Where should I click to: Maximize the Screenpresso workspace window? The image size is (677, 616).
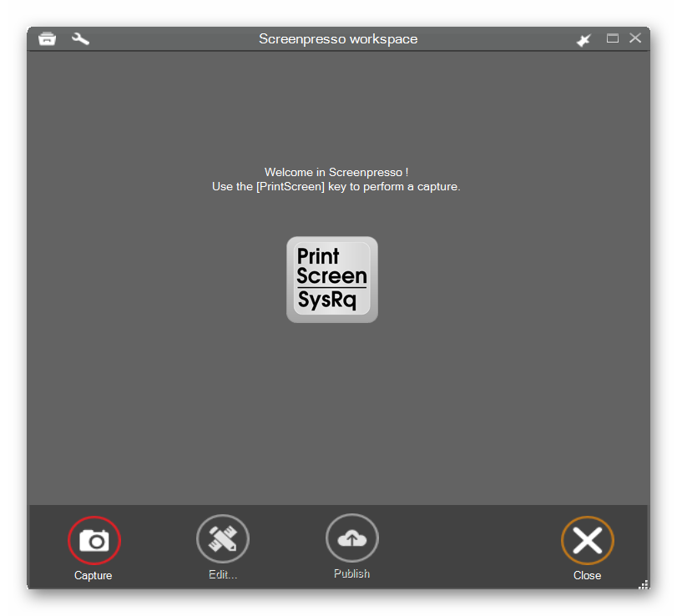point(613,38)
